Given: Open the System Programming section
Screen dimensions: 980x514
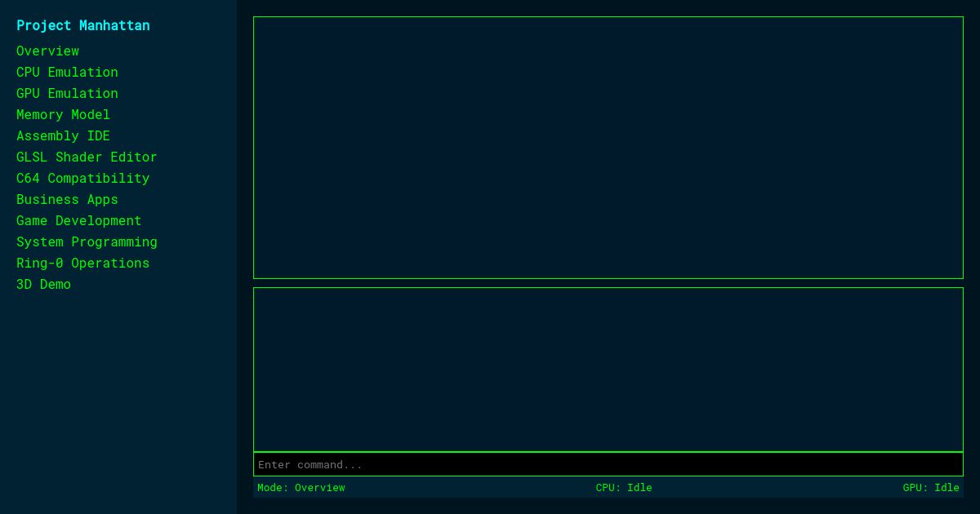Looking at the screenshot, I should click(87, 241).
